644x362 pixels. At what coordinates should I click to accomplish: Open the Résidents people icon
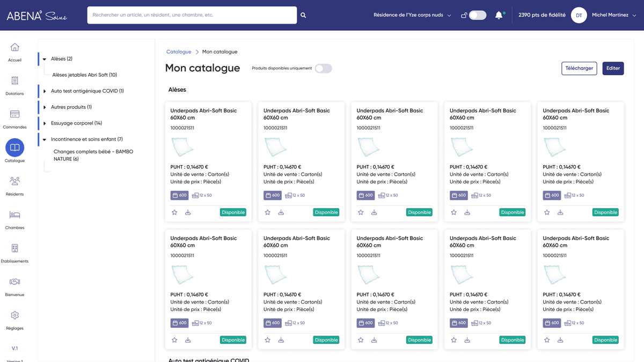coord(14,181)
